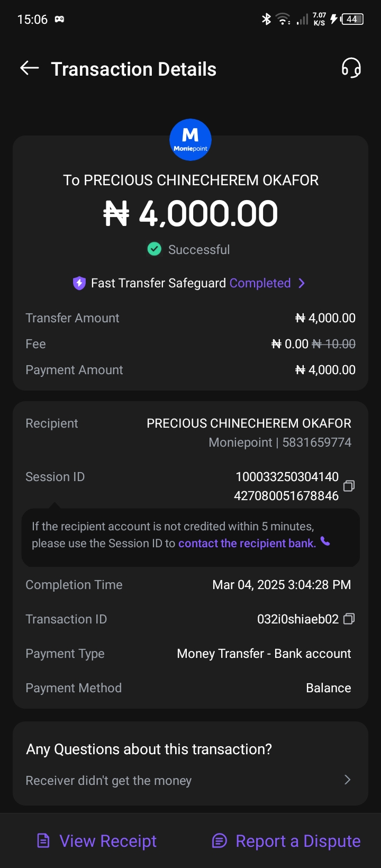Tap the purple Completed status link
381x868 pixels.
[260, 283]
